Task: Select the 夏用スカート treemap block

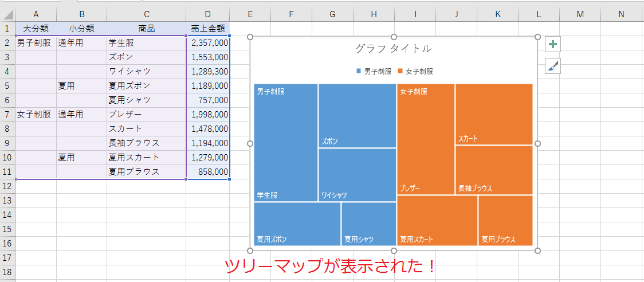Action: point(437,221)
